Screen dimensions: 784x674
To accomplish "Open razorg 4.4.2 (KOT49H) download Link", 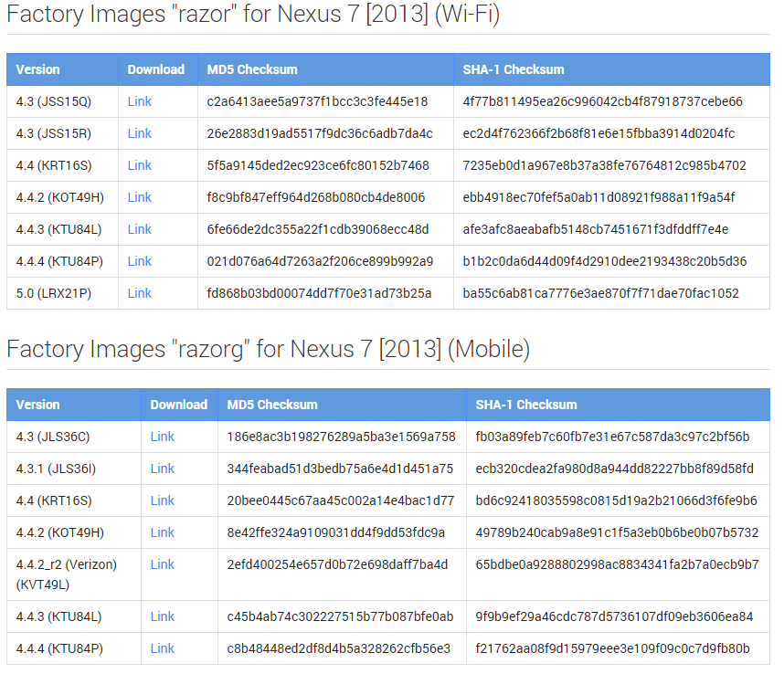I will pos(162,532).
